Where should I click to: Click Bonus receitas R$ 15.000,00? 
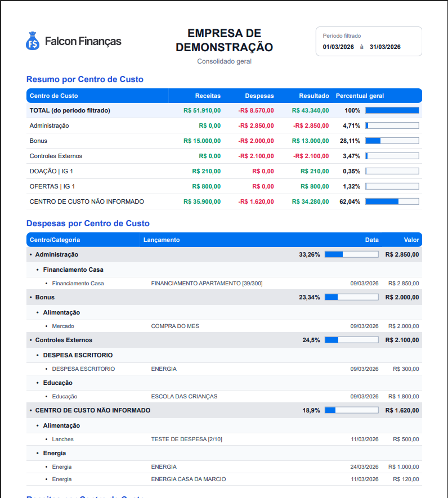coord(202,141)
